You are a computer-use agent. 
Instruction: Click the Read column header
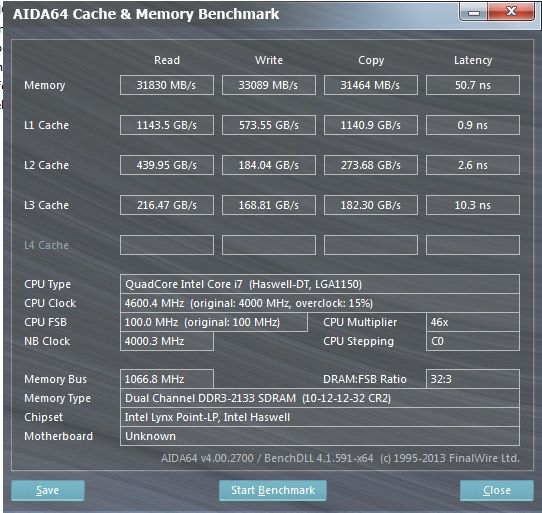pos(167,60)
